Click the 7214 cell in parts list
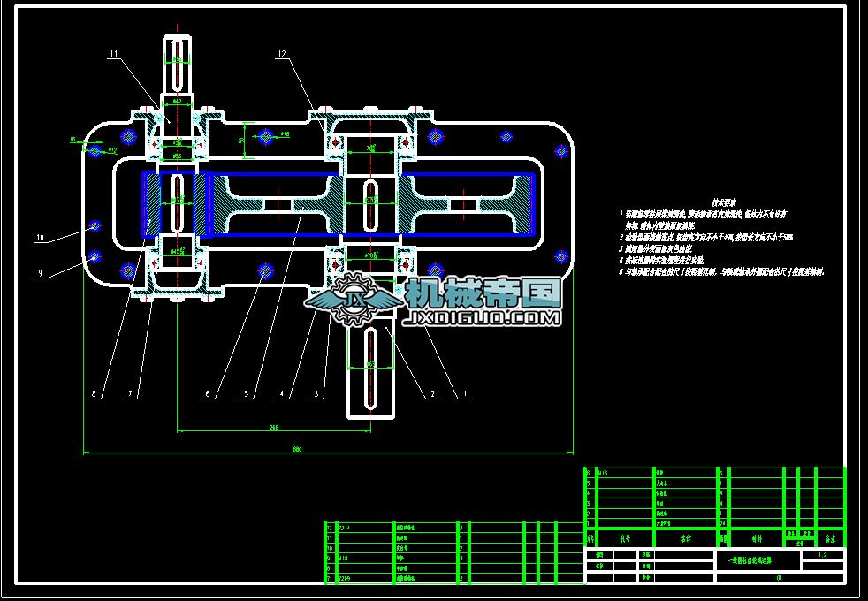This screenshot has width=868, height=601. tap(345, 528)
